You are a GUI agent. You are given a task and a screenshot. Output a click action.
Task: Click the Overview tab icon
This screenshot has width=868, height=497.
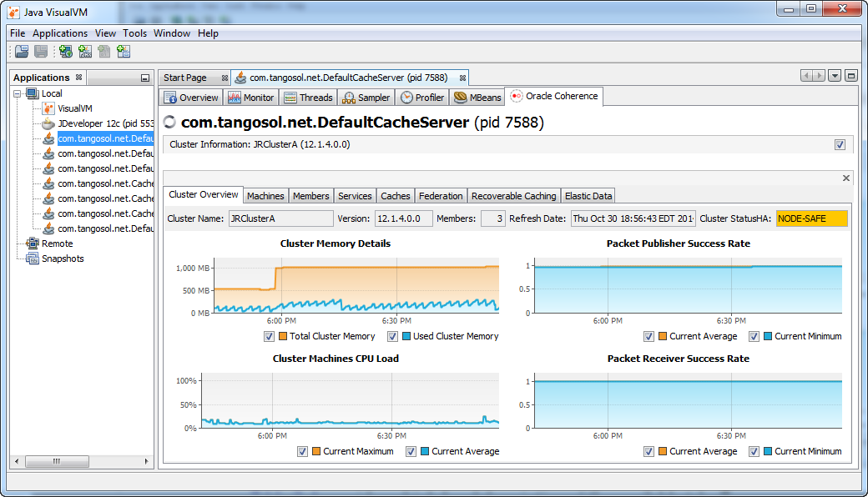[x=170, y=98]
